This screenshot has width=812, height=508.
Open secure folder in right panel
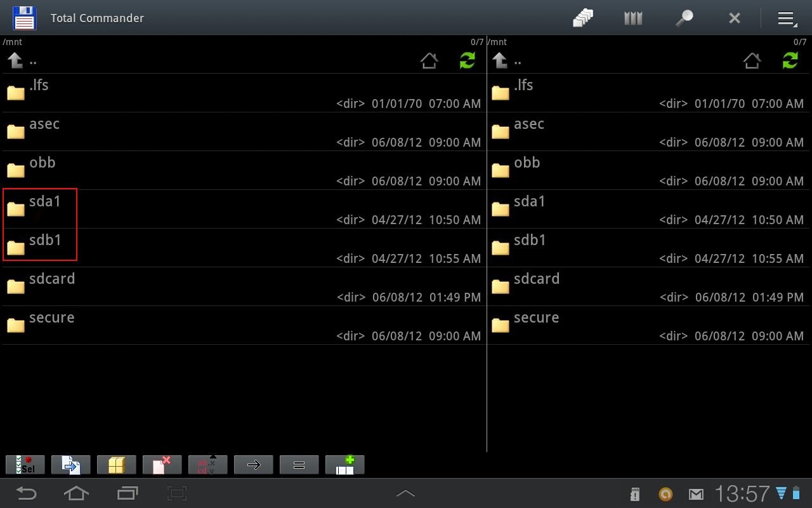pos(650,326)
